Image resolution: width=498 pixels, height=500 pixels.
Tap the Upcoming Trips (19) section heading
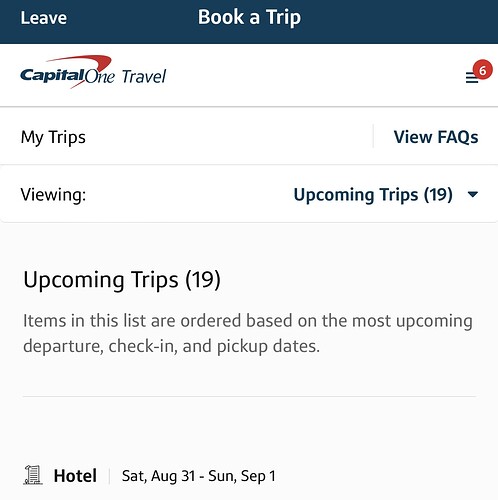coord(122,280)
